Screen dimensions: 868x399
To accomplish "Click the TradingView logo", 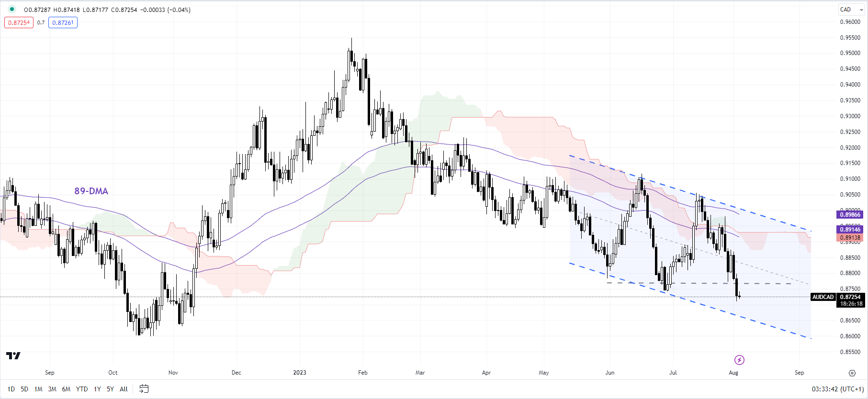I will pos(13,355).
